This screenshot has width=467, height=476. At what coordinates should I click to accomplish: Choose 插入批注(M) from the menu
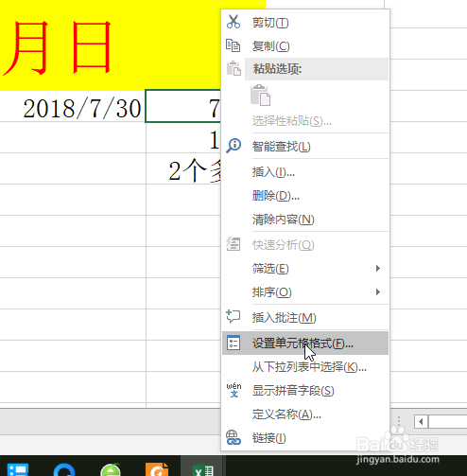click(305, 317)
